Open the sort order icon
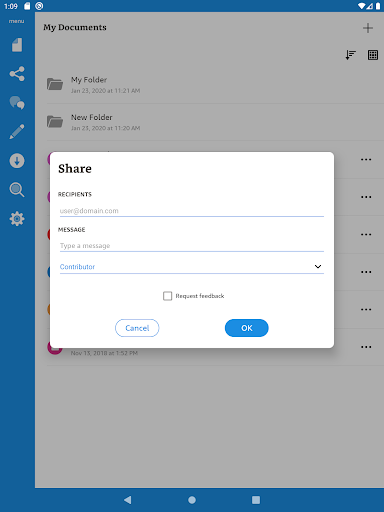Image resolution: width=384 pixels, height=512 pixels. coord(350,55)
